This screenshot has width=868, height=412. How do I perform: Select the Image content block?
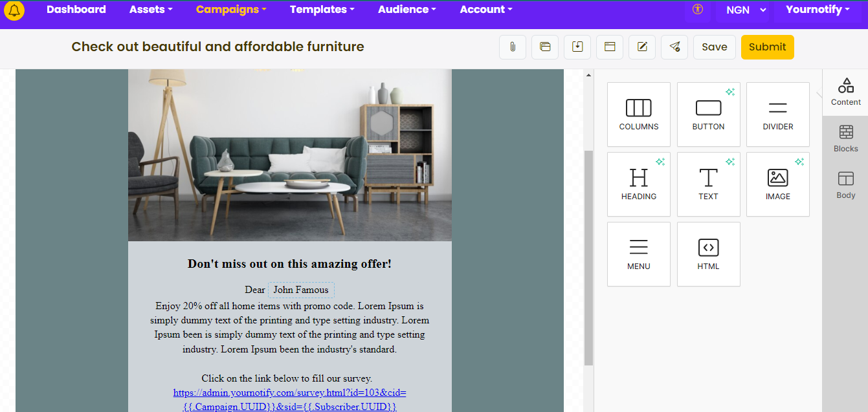(x=778, y=184)
